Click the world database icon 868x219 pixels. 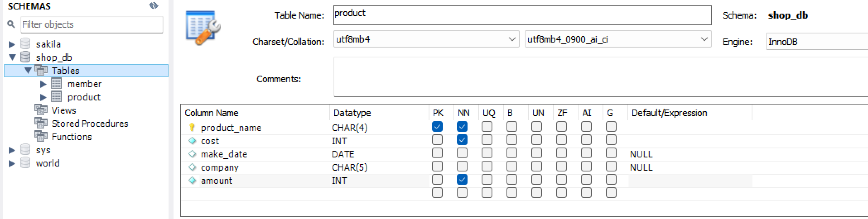tap(26, 163)
